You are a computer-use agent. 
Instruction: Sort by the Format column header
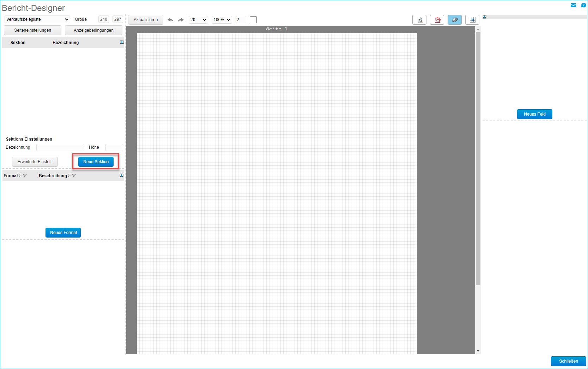click(x=11, y=176)
